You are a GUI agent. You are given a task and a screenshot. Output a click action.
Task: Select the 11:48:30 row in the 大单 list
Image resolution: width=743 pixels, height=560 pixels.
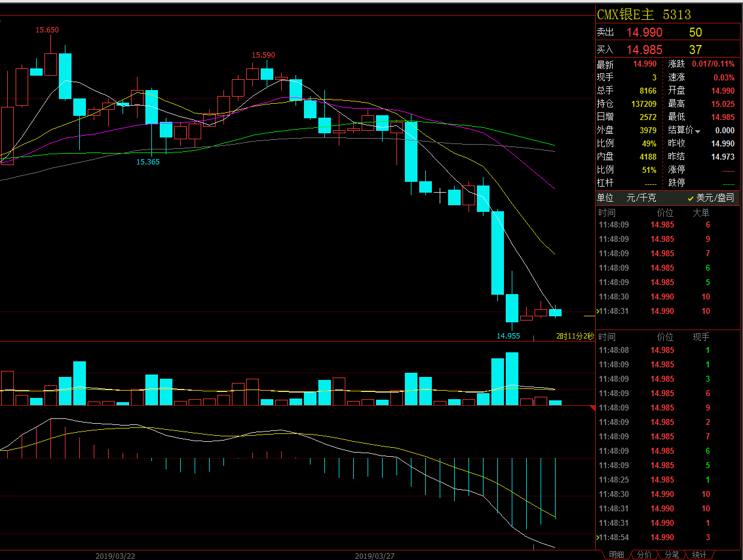(x=667, y=297)
